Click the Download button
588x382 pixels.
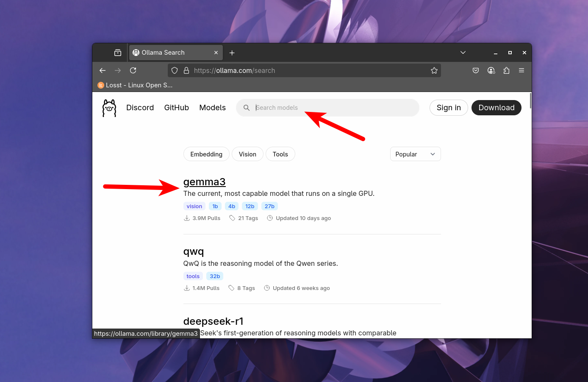point(496,108)
